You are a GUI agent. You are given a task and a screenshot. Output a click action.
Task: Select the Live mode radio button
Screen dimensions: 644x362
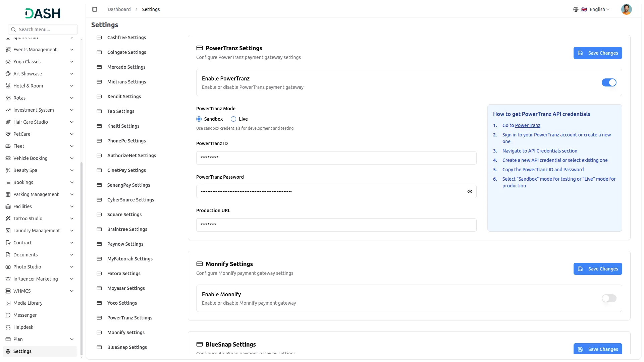coord(233,119)
